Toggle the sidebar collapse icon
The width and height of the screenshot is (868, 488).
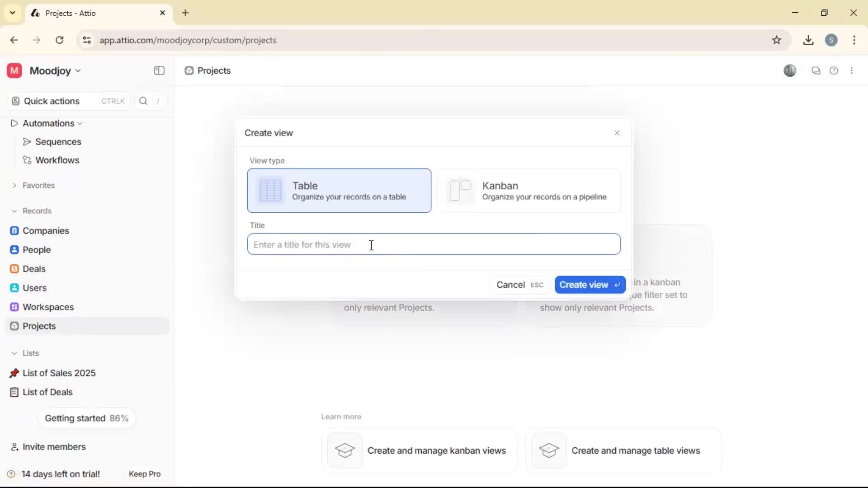pyautogui.click(x=159, y=70)
